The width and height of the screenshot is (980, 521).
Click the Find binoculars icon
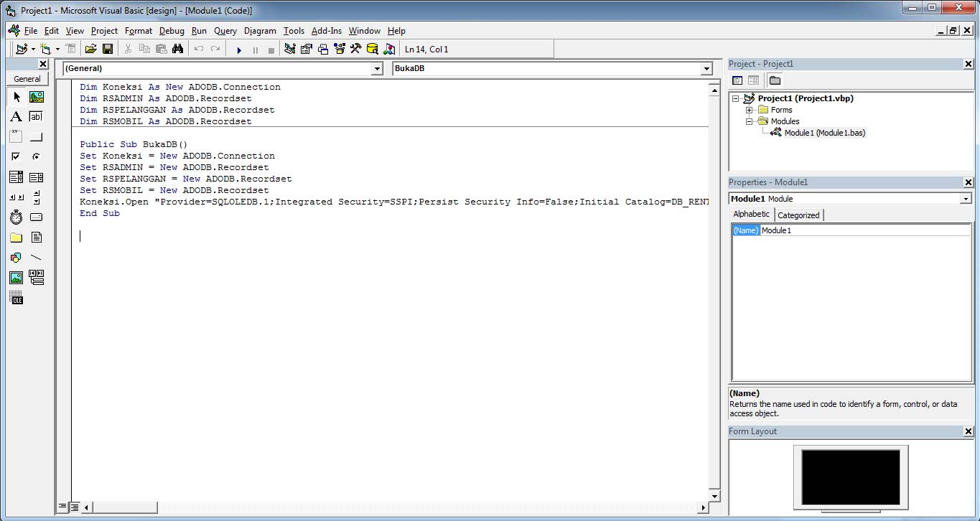[x=178, y=50]
